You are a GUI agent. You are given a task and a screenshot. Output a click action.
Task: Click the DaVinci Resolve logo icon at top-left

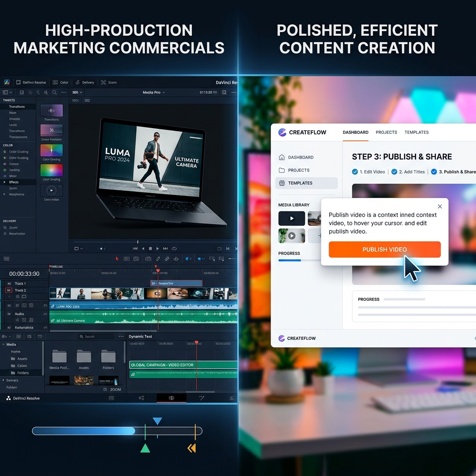[7, 82]
